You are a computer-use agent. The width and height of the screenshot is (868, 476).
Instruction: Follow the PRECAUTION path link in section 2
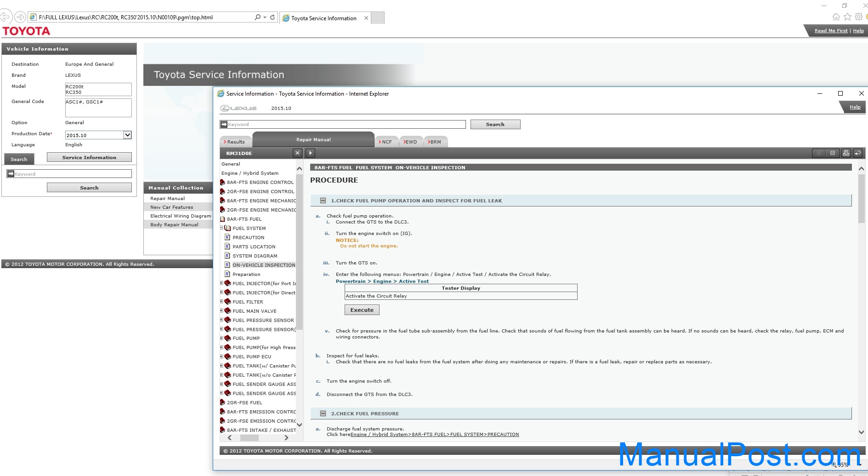(x=435, y=435)
